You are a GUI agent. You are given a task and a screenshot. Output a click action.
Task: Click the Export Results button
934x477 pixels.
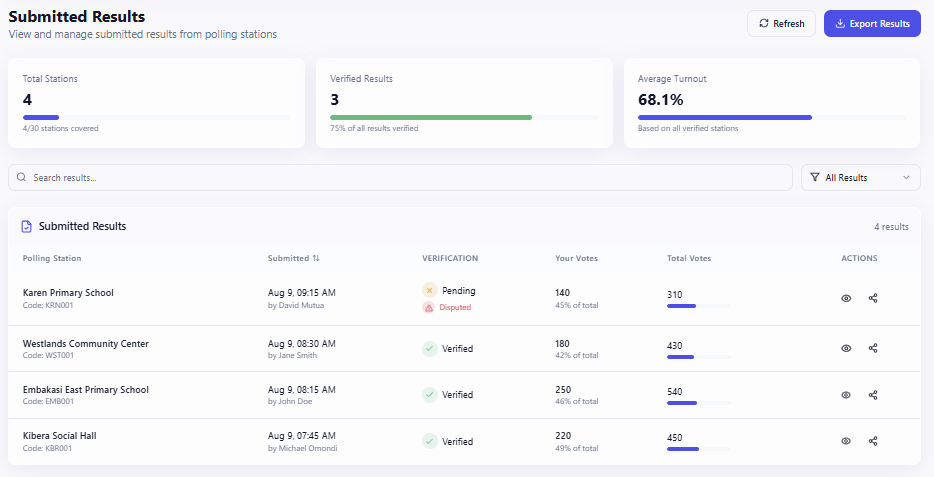click(872, 24)
